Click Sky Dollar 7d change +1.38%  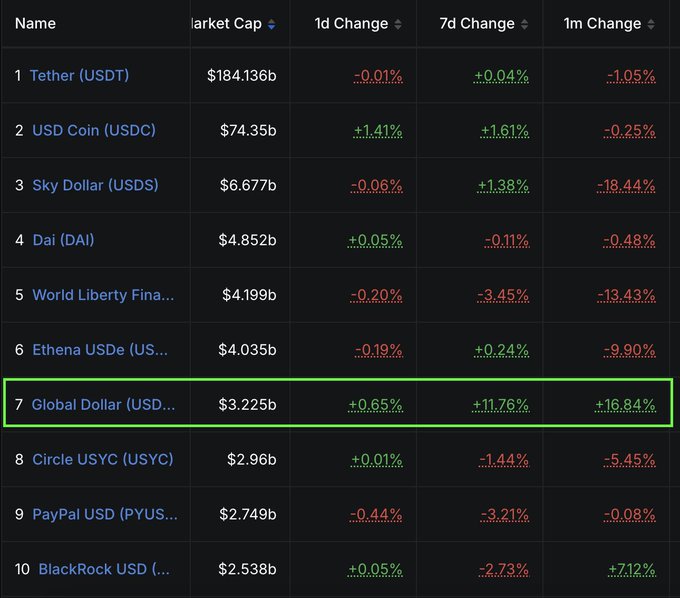pyautogui.click(x=503, y=186)
